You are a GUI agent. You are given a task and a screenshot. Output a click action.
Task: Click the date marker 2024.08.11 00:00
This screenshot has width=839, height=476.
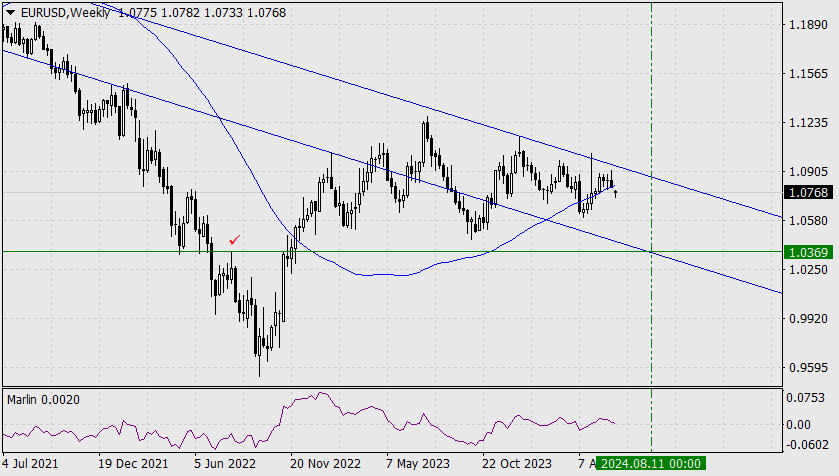(x=651, y=463)
